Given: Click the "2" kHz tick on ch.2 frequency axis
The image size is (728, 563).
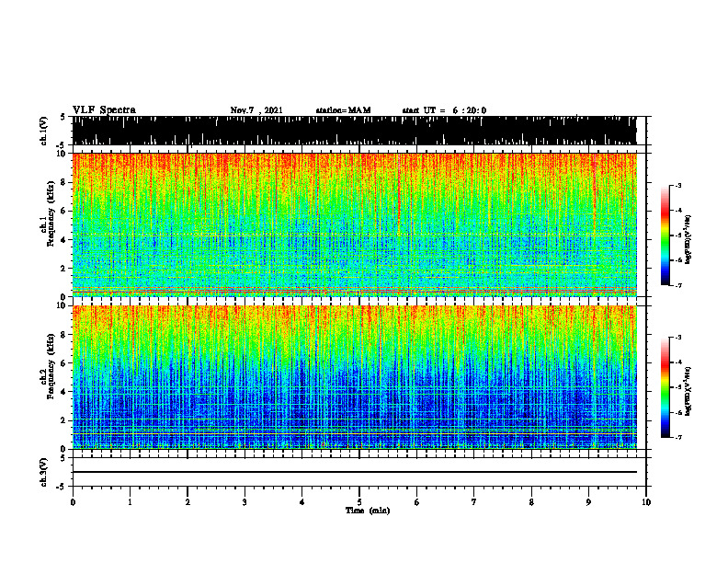Looking at the screenshot, I should tap(64, 420).
